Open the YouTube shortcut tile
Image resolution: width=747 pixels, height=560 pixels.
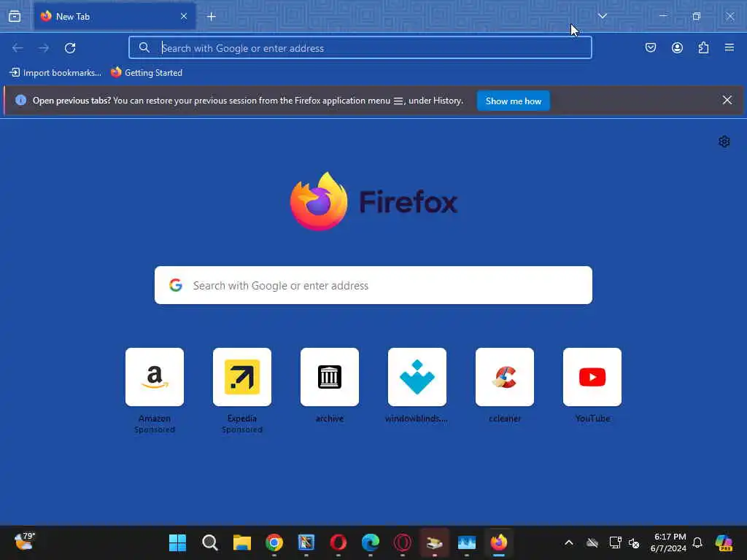pyautogui.click(x=592, y=377)
